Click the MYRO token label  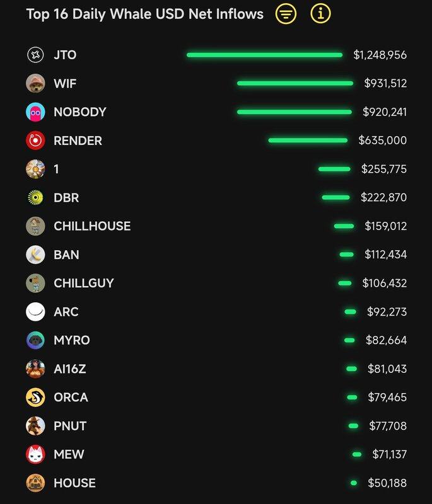(72, 340)
